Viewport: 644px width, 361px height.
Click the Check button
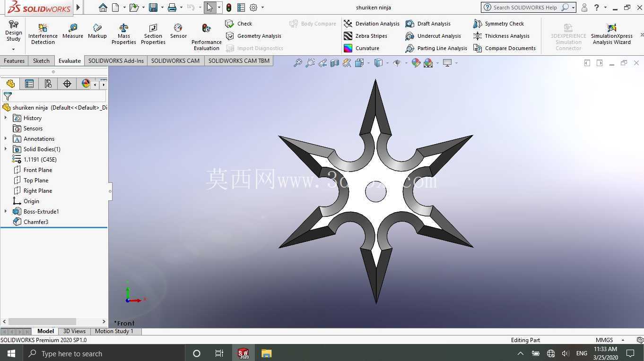pos(239,24)
